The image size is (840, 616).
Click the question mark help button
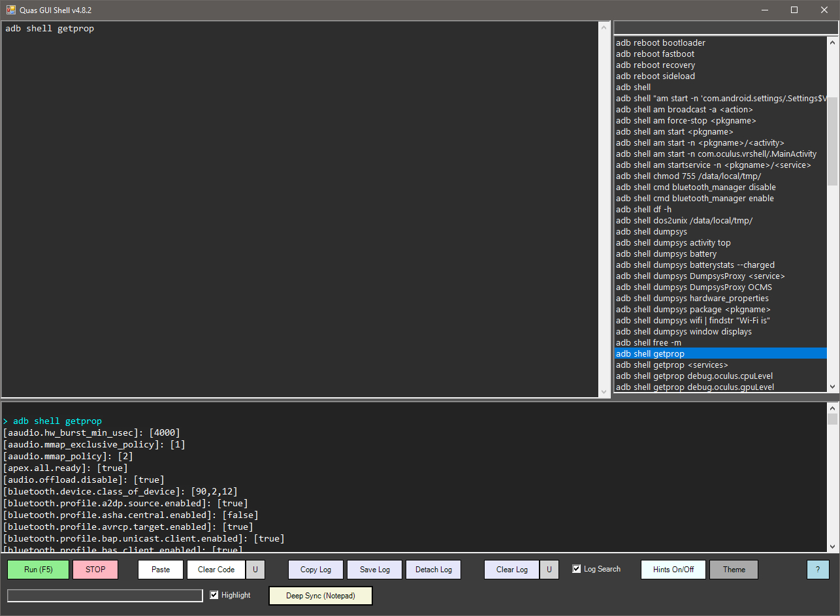[x=818, y=570]
